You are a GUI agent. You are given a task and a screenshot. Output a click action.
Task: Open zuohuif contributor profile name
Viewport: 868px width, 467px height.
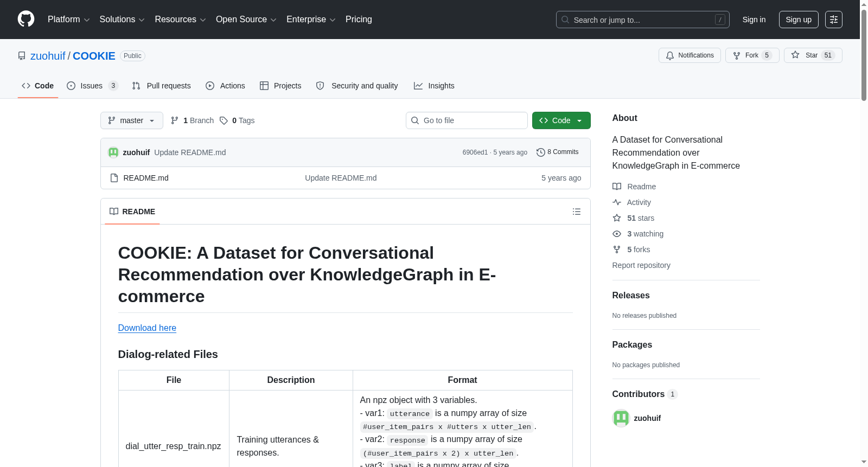click(647, 418)
